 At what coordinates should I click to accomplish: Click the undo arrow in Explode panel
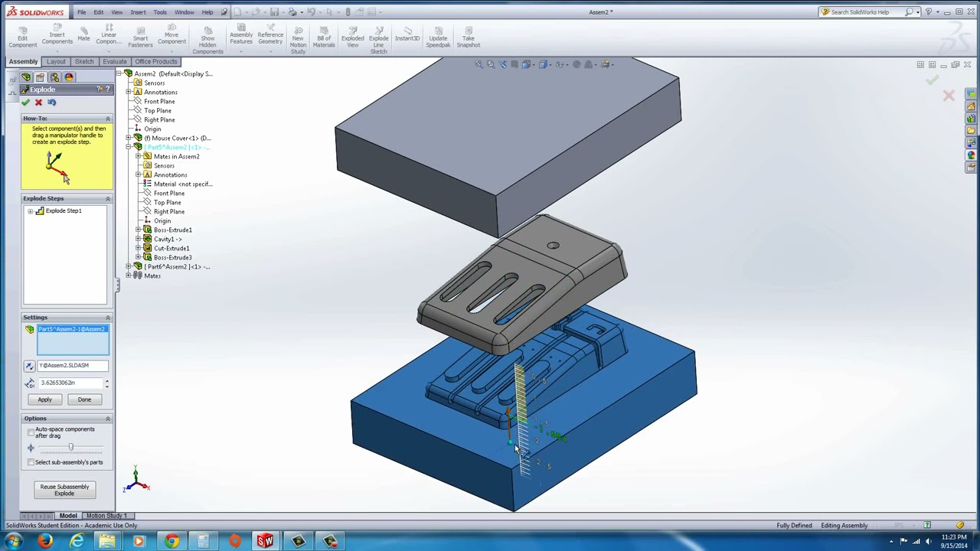pos(51,103)
